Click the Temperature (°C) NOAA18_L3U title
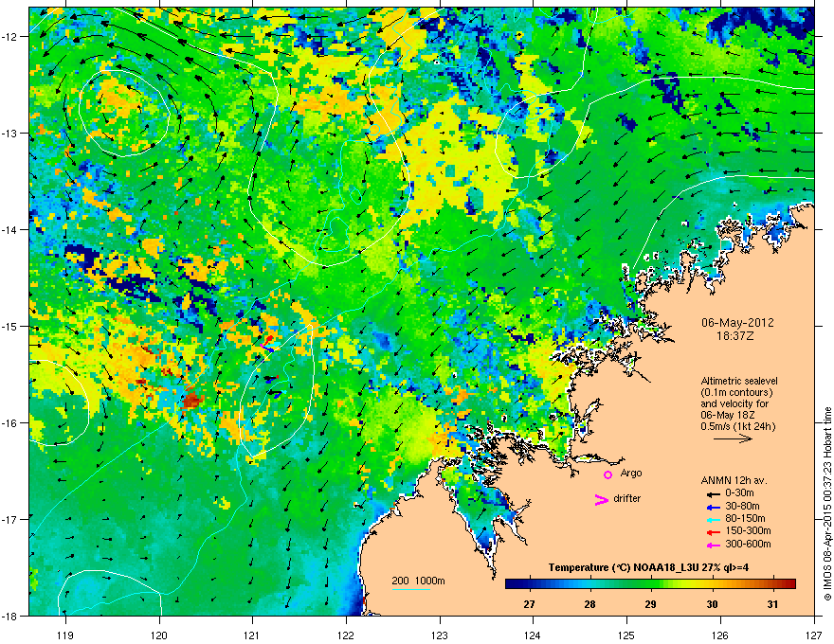834x644 pixels. pyautogui.click(x=648, y=567)
